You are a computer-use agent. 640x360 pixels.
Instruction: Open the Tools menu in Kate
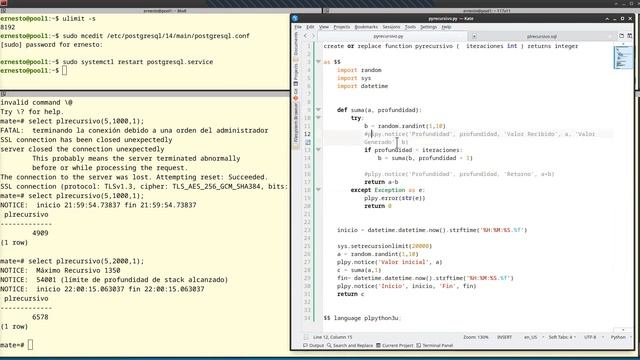coord(410,27)
